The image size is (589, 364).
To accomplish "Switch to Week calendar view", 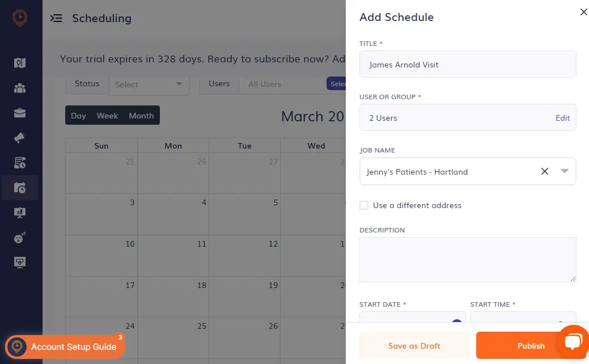I will (107, 115).
